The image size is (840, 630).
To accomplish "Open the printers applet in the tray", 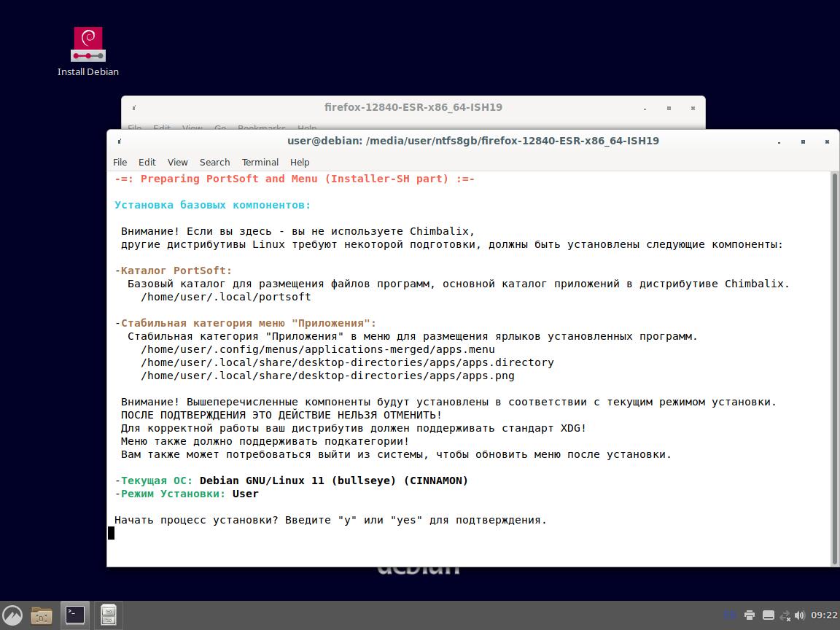I will click(x=750, y=615).
